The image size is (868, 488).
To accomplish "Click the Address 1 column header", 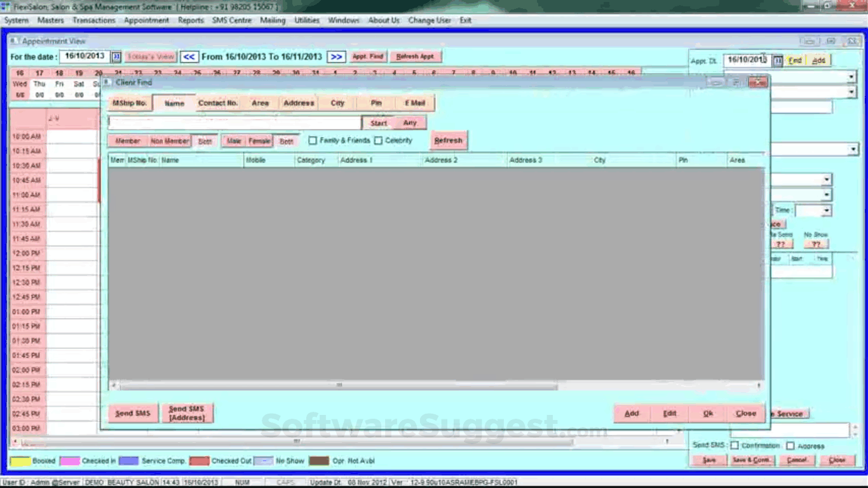I will (x=381, y=160).
